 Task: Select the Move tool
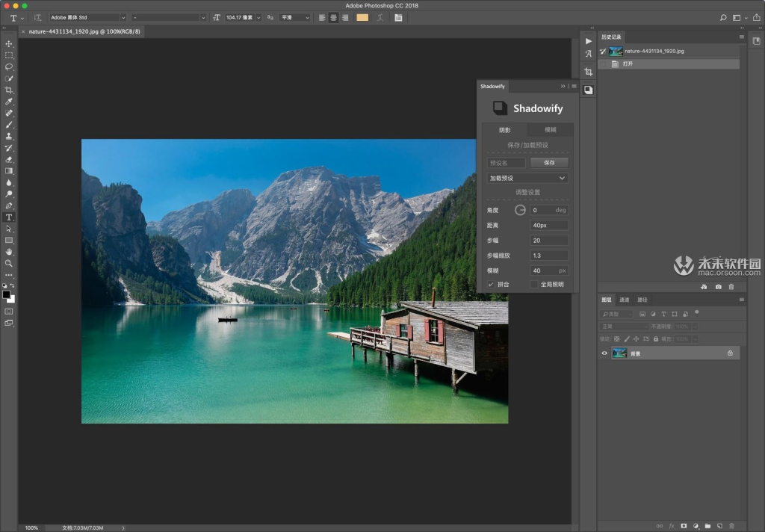(x=9, y=44)
